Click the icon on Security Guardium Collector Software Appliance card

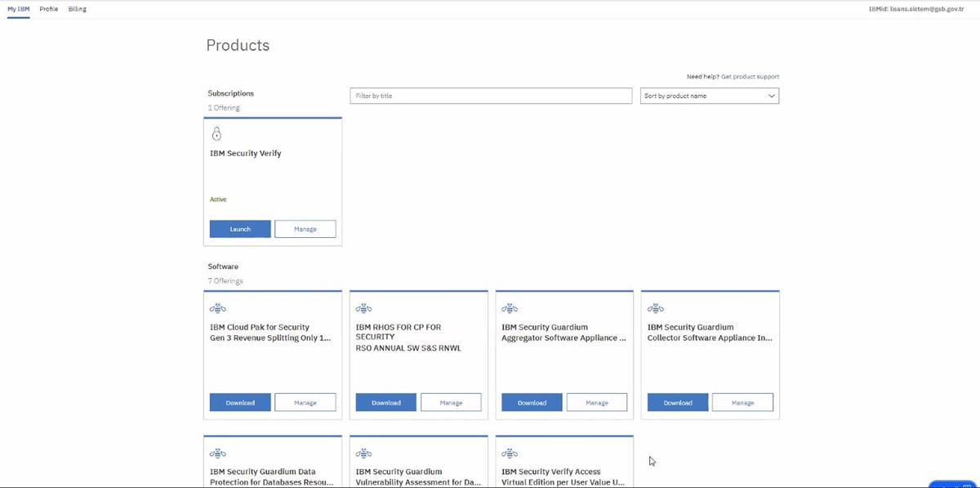655,308
